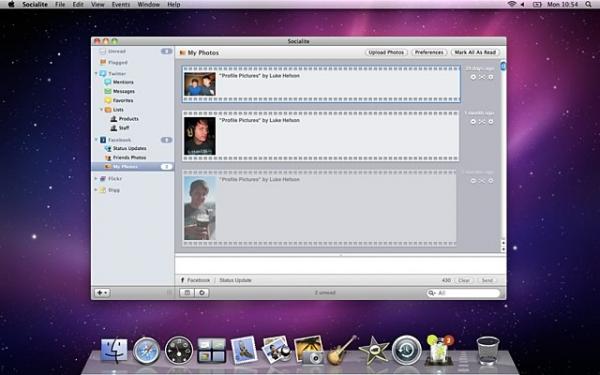This screenshot has width=600, height=375.
Task: Open Spotlight search in menu bar
Action: pyautogui.click(x=588, y=5)
